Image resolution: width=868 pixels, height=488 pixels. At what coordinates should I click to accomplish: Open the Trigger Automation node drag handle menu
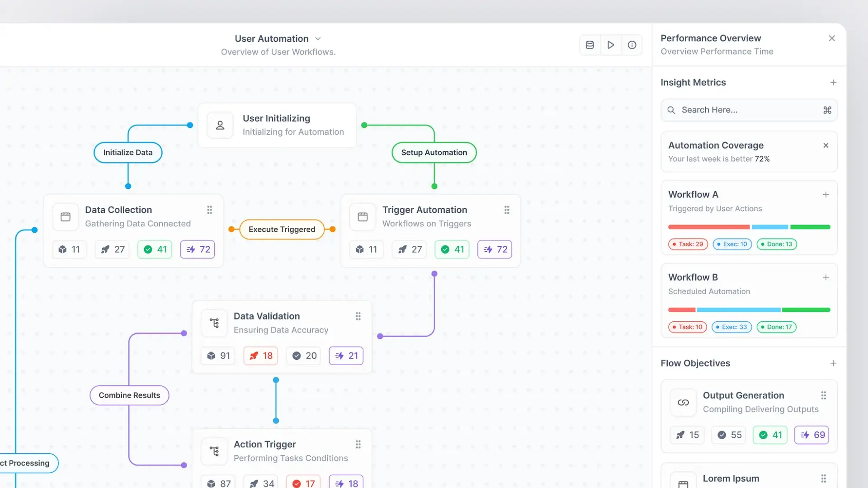pos(507,210)
